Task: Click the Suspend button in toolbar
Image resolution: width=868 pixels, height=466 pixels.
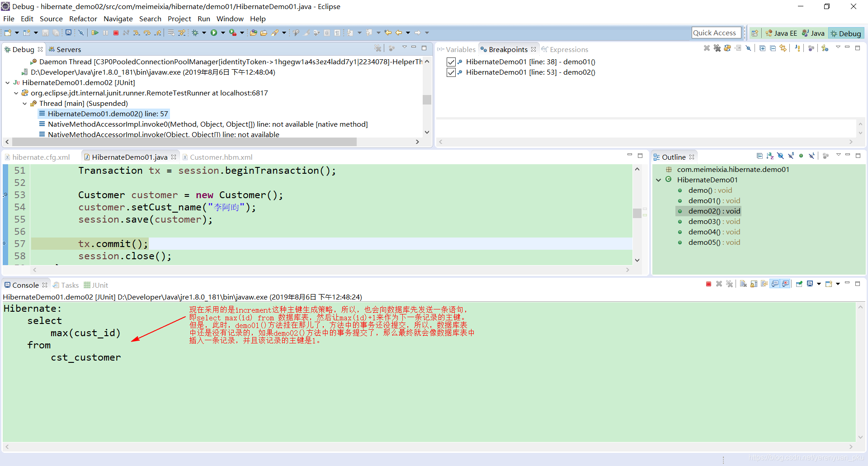Action: coord(105,33)
